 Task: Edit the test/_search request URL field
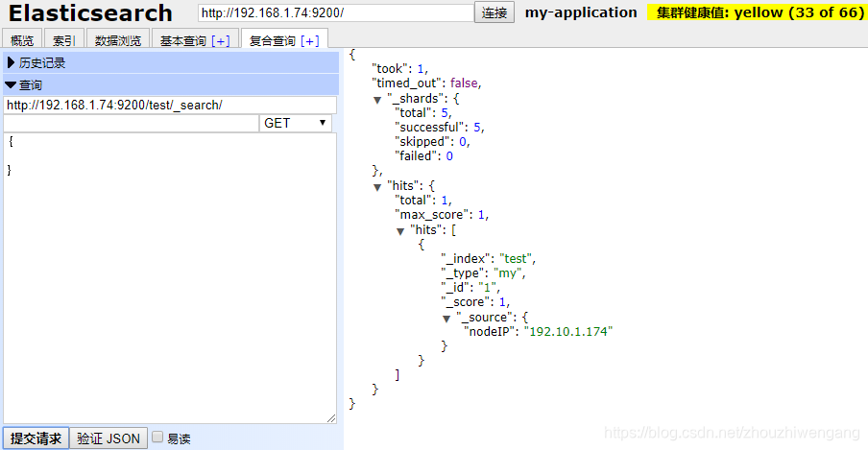(170, 106)
